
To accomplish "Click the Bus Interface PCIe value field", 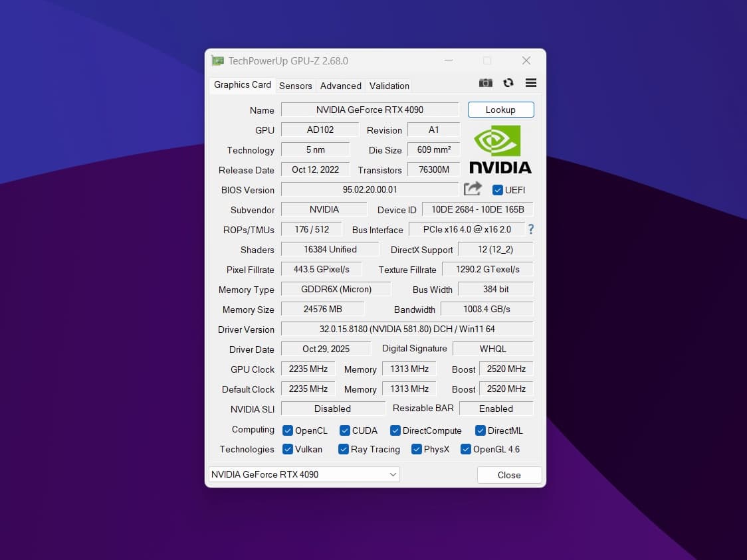I will click(467, 230).
